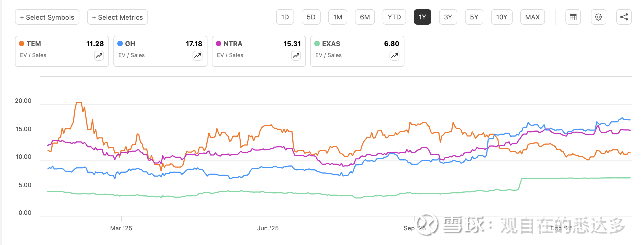Select the YTD time range
This screenshot has height=245, width=644.
pyautogui.click(x=394, y=17)
